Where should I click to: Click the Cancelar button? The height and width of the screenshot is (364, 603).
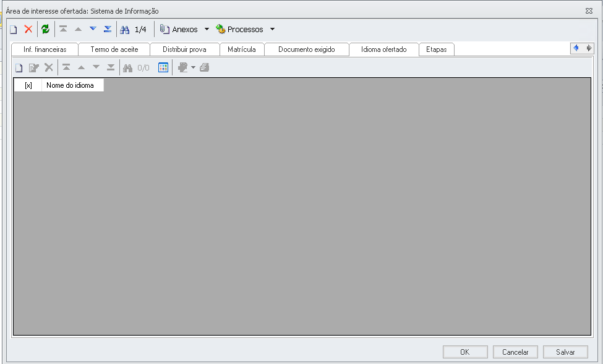(x=515, y=352)
